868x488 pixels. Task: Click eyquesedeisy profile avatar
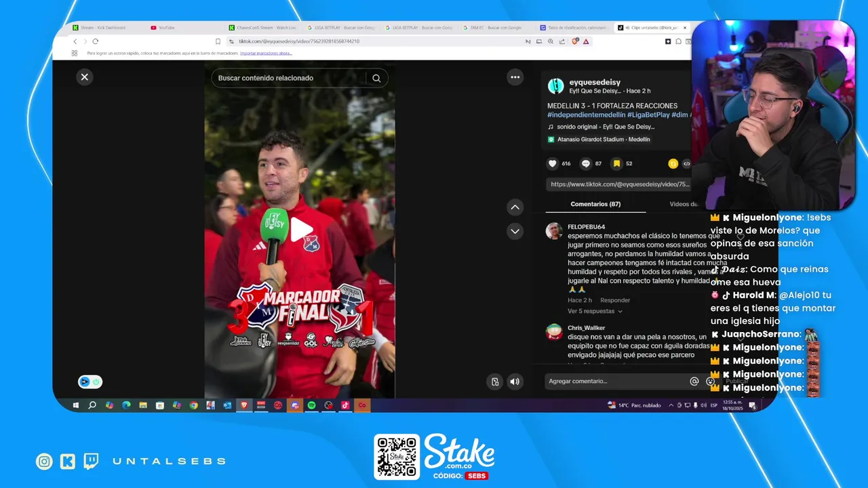click(555, 86)
